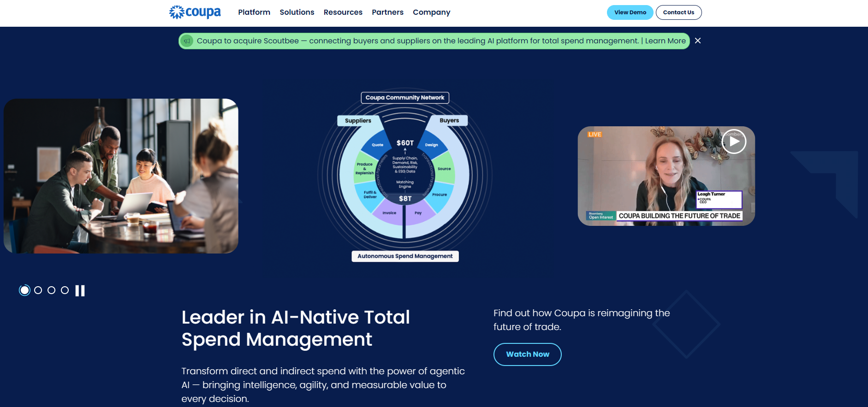Click the Design segment of the wheel
Image resolution: width=868 pixels, height=407 pixels.
[431, 145]
